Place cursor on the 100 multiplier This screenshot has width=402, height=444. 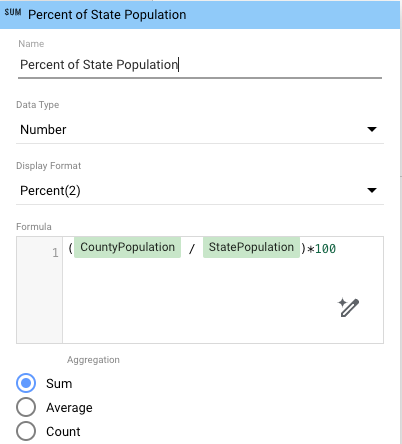coord(325,249)
